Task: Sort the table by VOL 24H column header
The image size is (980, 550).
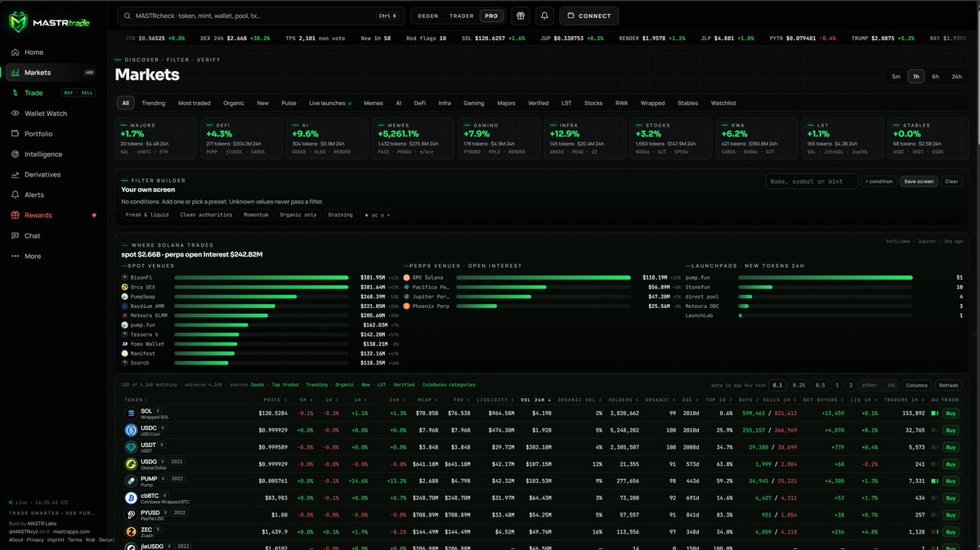Action: [535, 400]
